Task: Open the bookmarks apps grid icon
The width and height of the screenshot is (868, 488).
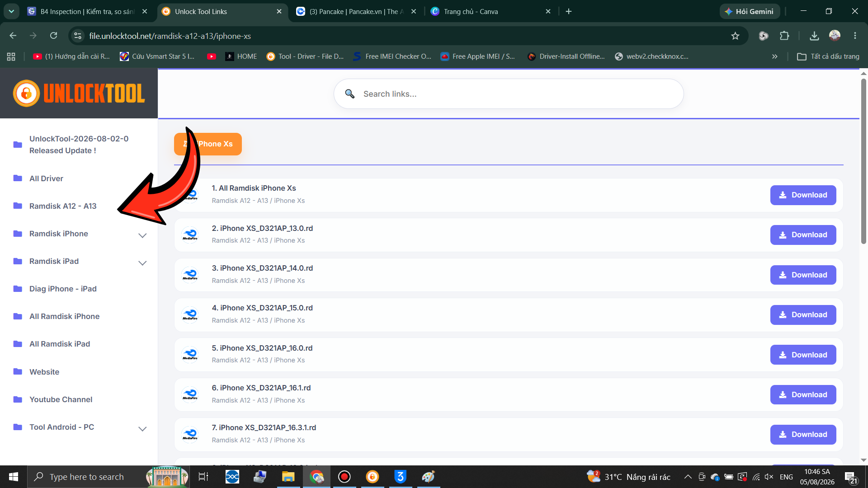Action: point(11,56)
